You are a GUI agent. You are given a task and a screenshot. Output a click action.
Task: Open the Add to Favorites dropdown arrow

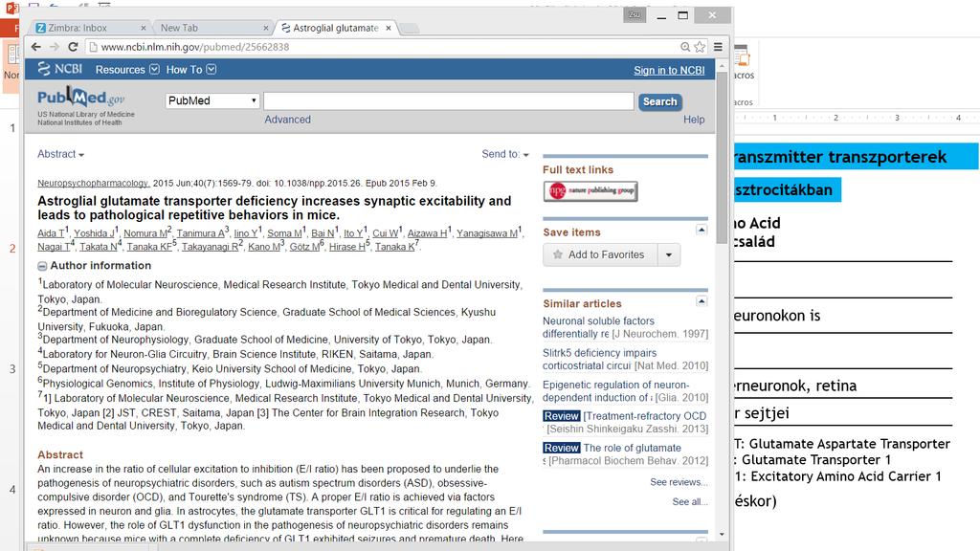(669, 254)
